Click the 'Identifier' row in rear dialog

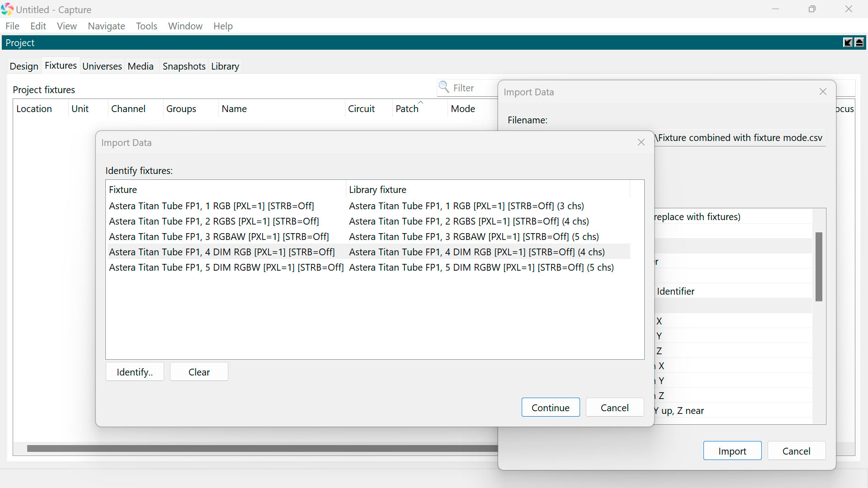click(732, 291)
